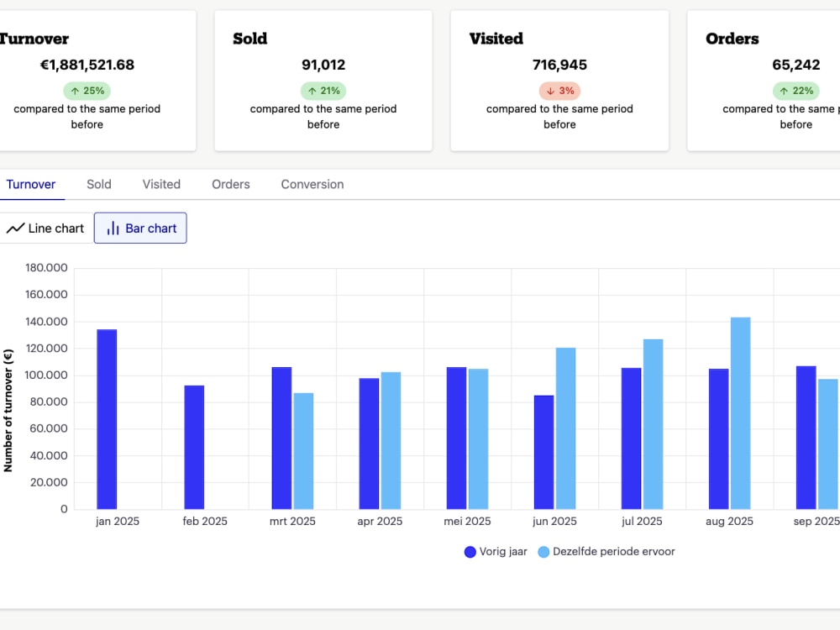Click the Orders card heading

(732, 39)
